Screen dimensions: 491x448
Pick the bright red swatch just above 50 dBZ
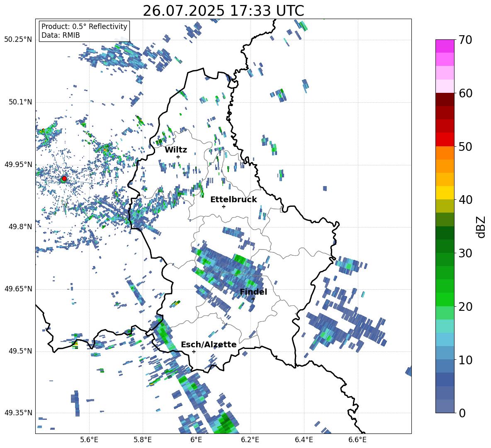445,140
